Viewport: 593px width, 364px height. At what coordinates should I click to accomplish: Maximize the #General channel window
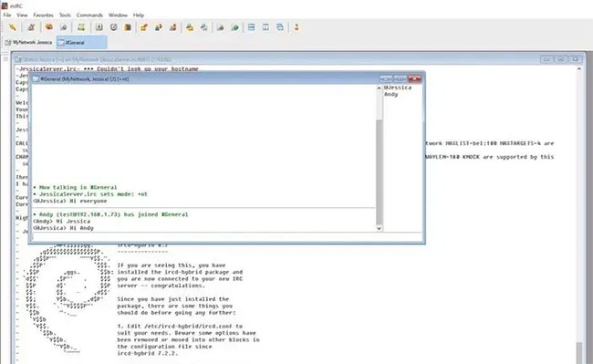tap(401, 78)
